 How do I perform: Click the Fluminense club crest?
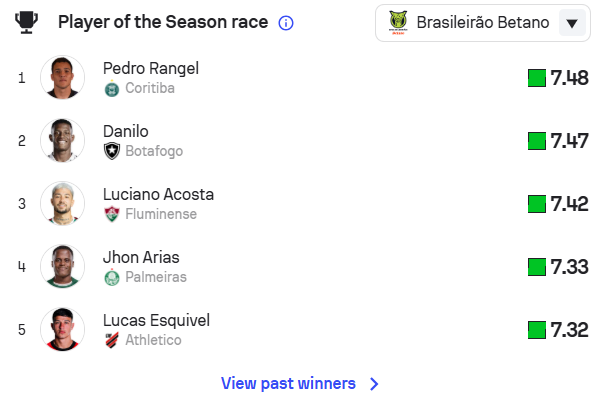tap(111, 214)
